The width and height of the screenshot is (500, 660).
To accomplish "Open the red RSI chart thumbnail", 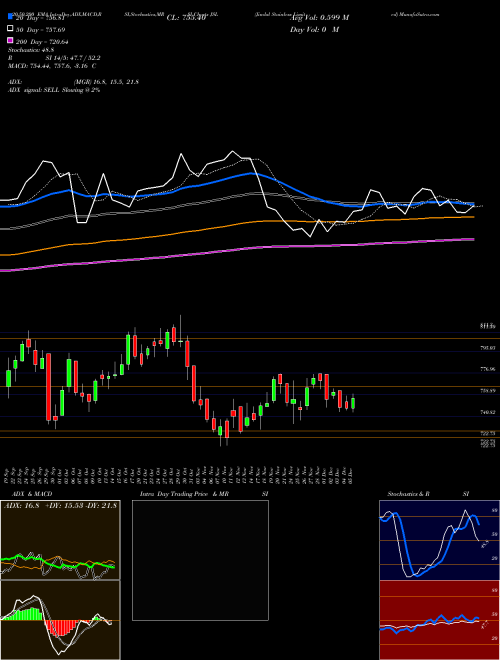I will [x=439, y=620].
